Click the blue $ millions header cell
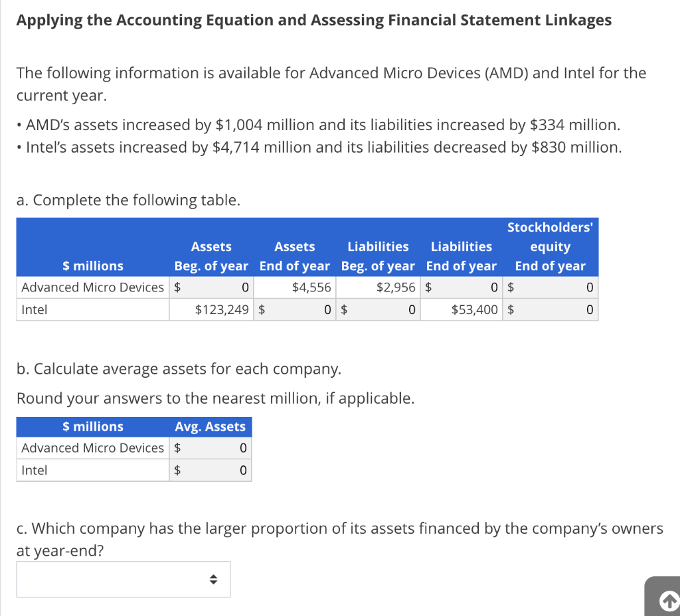The height and width of the screenshot is (616, 680). 92,266
